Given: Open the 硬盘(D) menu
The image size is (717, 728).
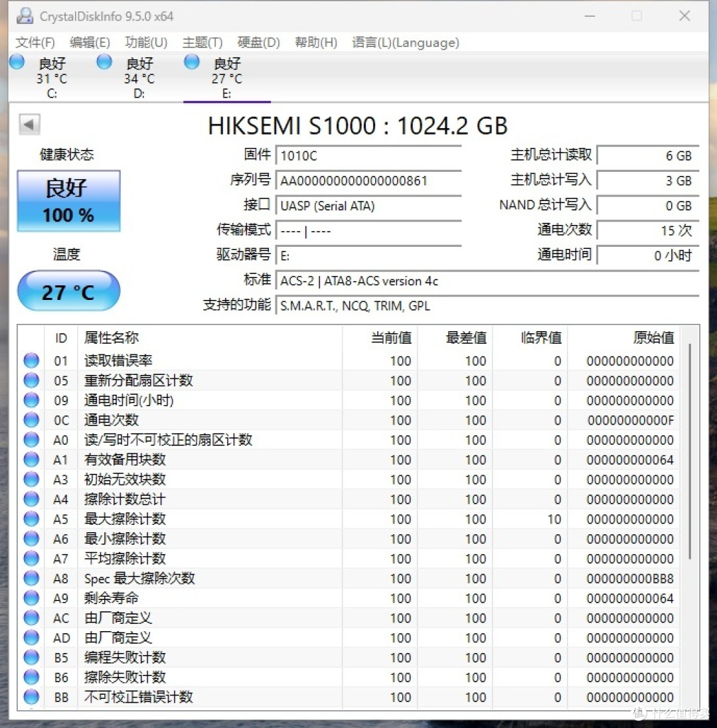Looking at the screenshot, I should point(259,42).
